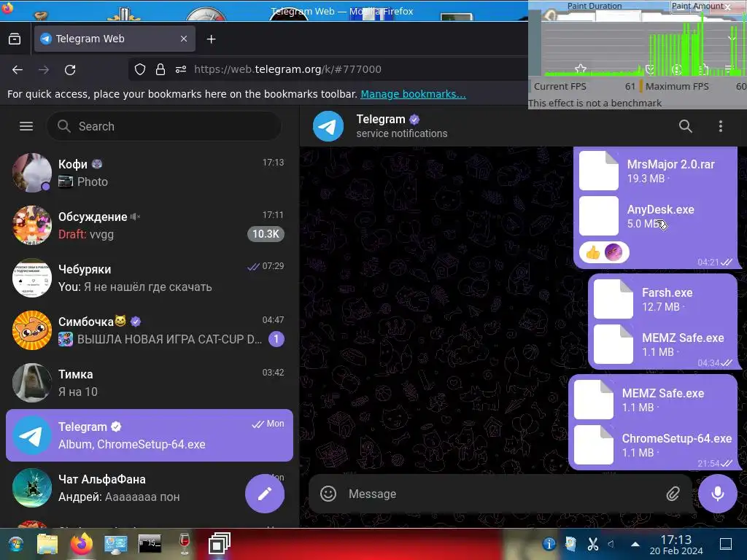Viewport: 747px width, 560px height.
Task: Open the Обсуждение chat
Action: coord(150,225)
